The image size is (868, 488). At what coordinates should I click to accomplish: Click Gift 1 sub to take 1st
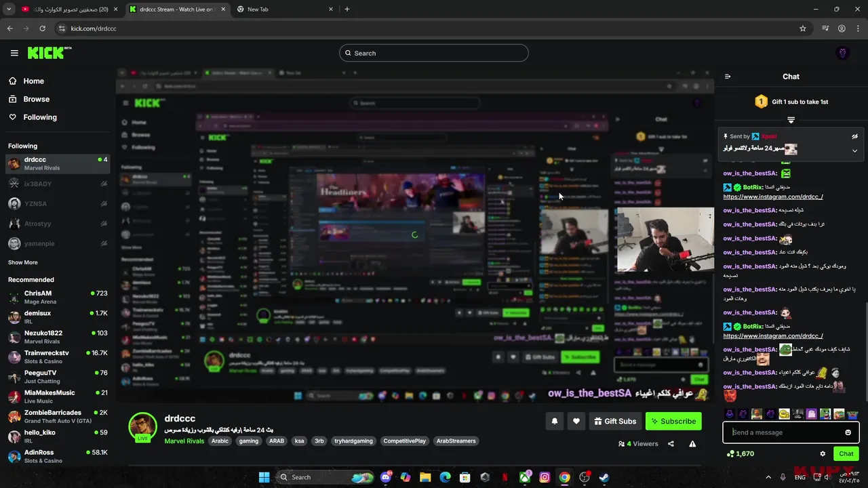point(791,102)
